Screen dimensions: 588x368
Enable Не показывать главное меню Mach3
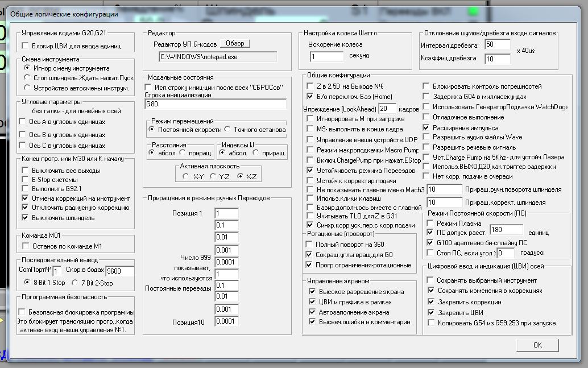(x=310, y=189)
